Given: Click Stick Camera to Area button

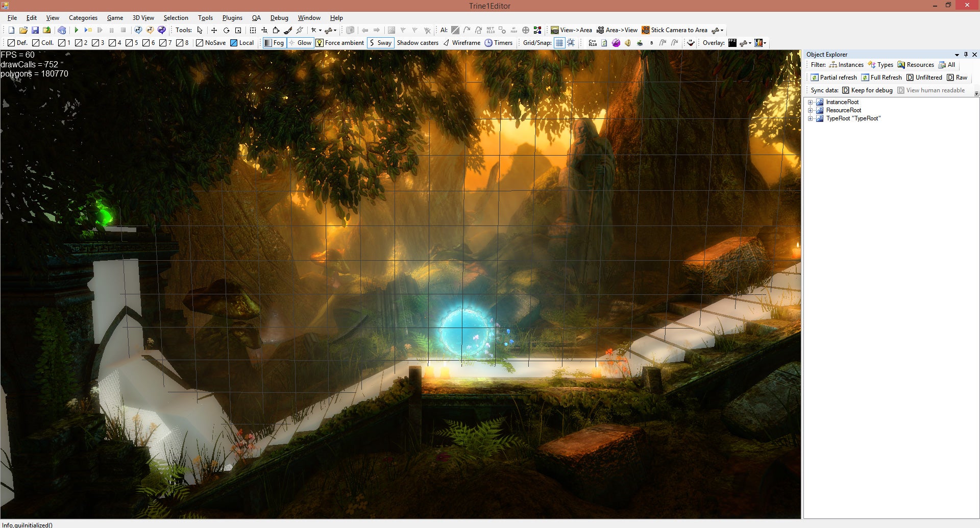Looking at the screenshot, I should pos(675,30).
